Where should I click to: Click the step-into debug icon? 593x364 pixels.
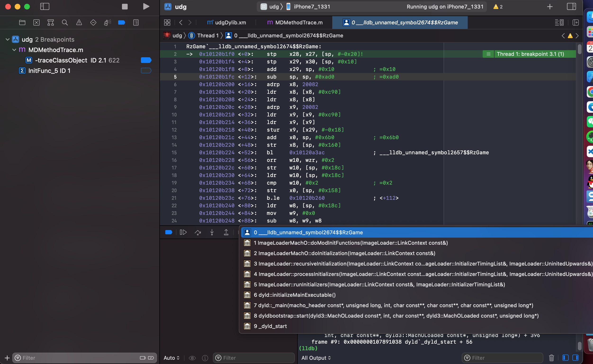[x=212, y=232]
